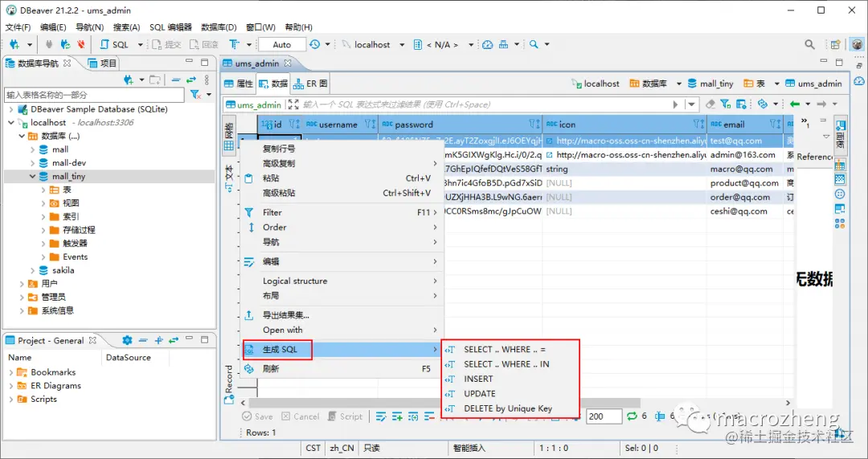Open the SQL button dropdown arrow
The image size is (868, 459).
(x=140, y=45)
